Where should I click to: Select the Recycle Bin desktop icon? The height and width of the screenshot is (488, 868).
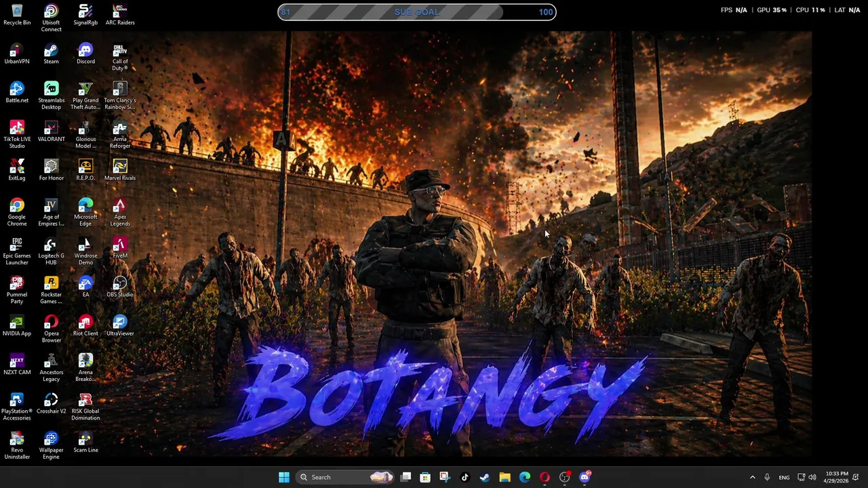point(17,15)
